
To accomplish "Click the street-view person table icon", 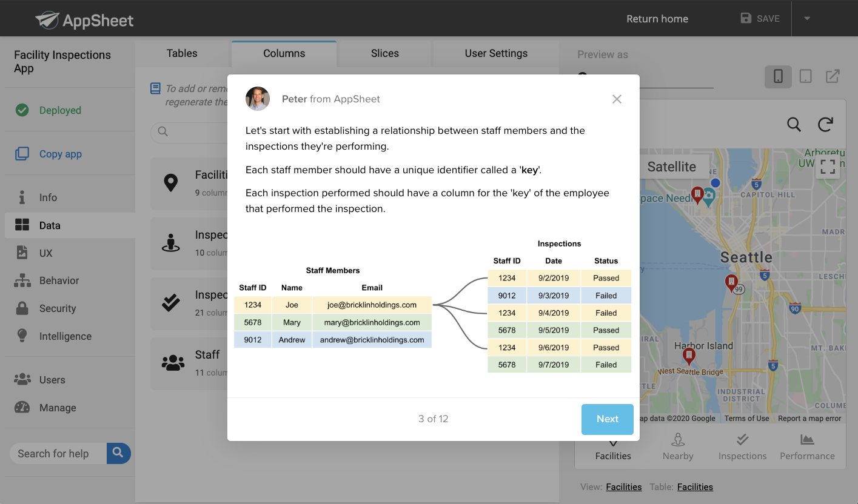I will [171, 242].
